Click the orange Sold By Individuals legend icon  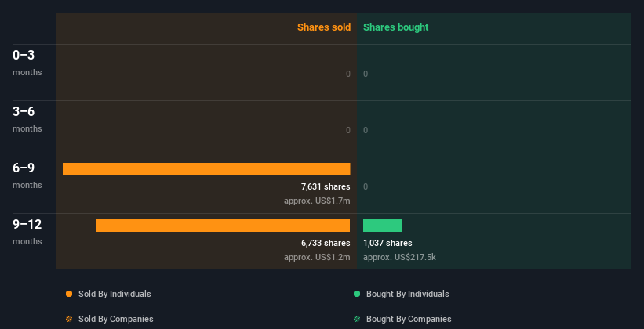click(x=69, y=294)
